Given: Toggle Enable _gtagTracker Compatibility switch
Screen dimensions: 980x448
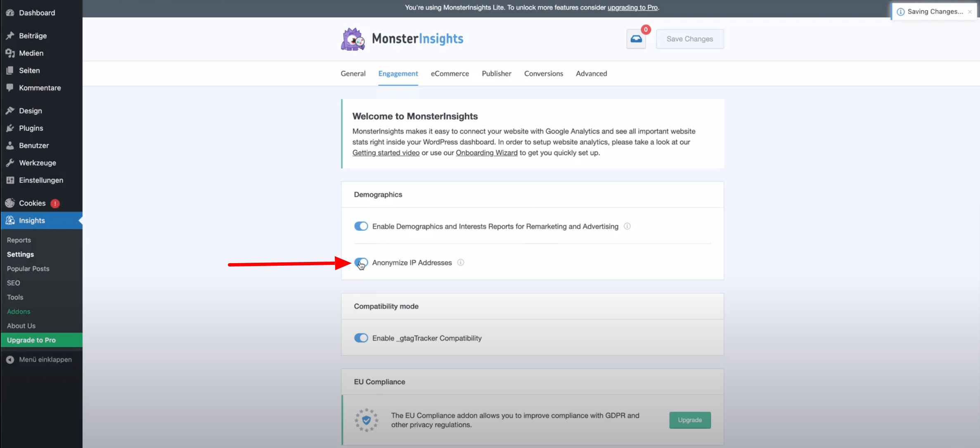Looking at the screenshot, I should pos(361,338).
